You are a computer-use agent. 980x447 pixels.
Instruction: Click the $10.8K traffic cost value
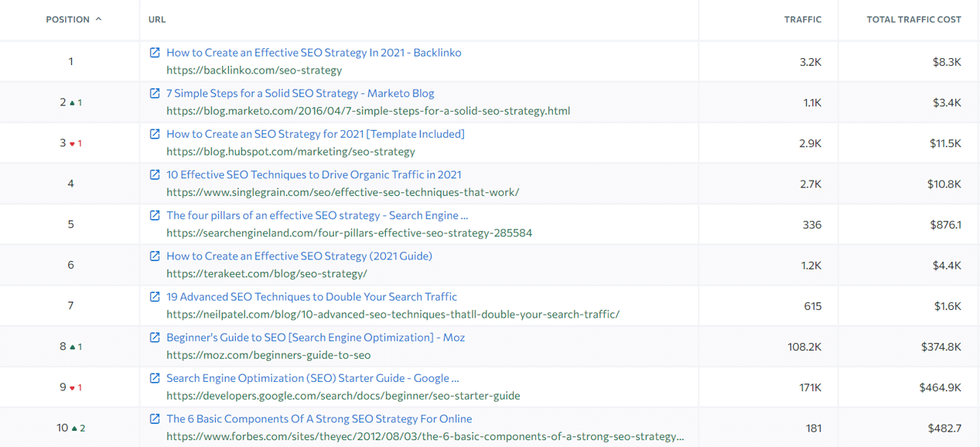[944, 184]
